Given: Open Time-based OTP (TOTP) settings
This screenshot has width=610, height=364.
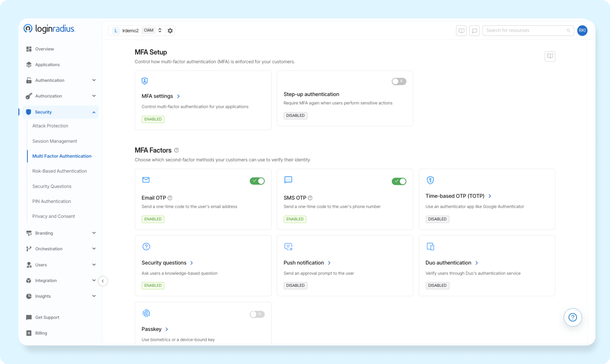Looking at the screenshot, I should coord(458,196).
